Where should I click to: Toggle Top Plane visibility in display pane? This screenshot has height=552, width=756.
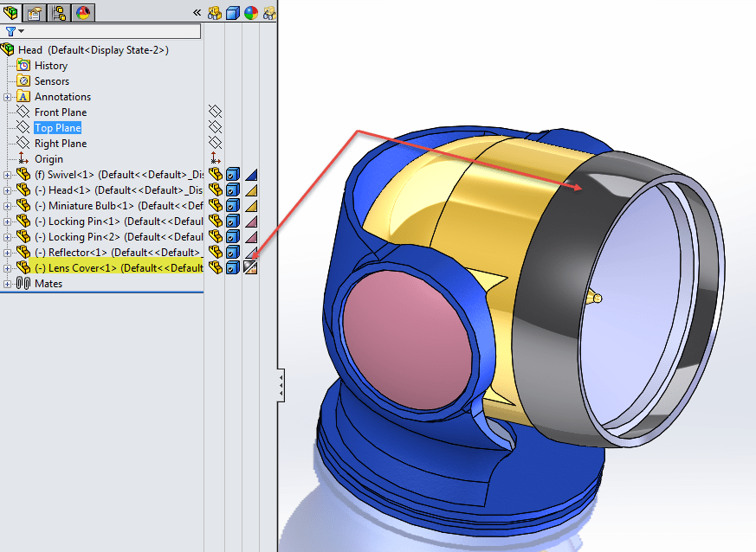pos(215,127)
